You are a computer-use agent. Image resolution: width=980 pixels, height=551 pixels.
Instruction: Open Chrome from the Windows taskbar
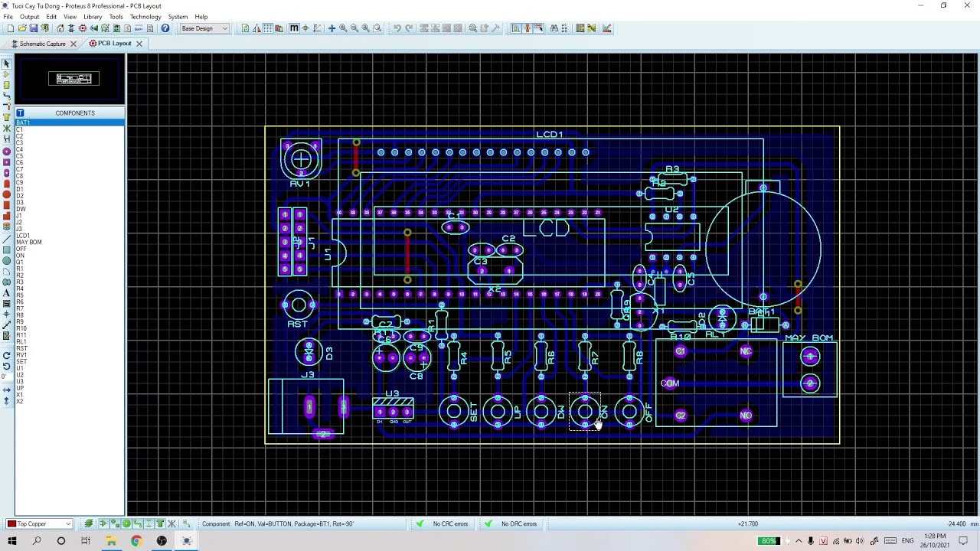coord(136,541)
